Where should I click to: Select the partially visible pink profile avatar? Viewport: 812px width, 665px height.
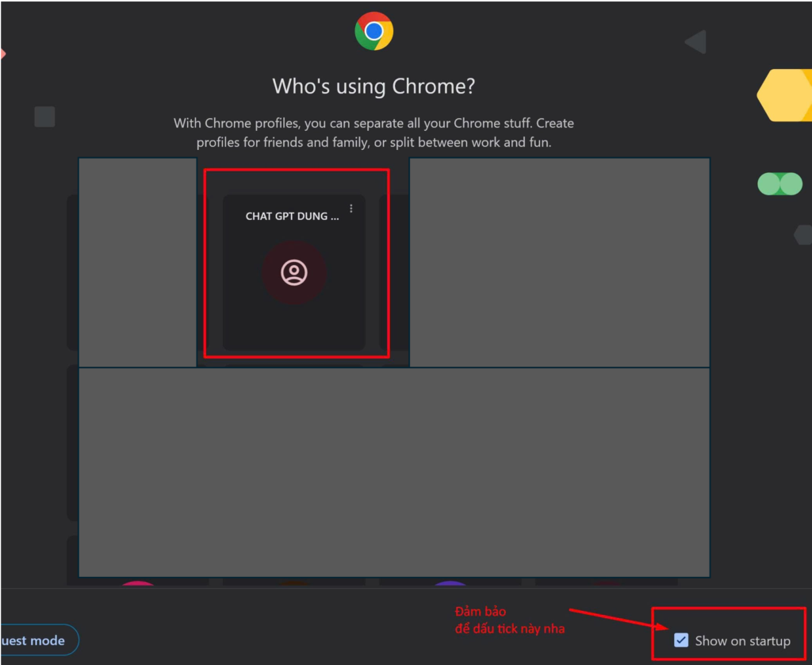click(138, 586)
